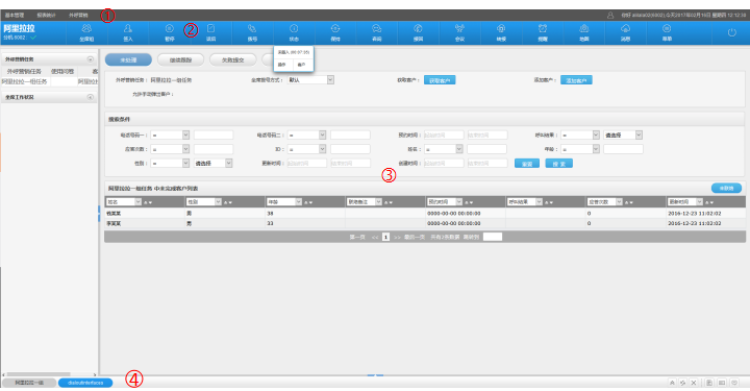Click the user profile icon in top bar
The image size is (750, 391).
(610, 15)
